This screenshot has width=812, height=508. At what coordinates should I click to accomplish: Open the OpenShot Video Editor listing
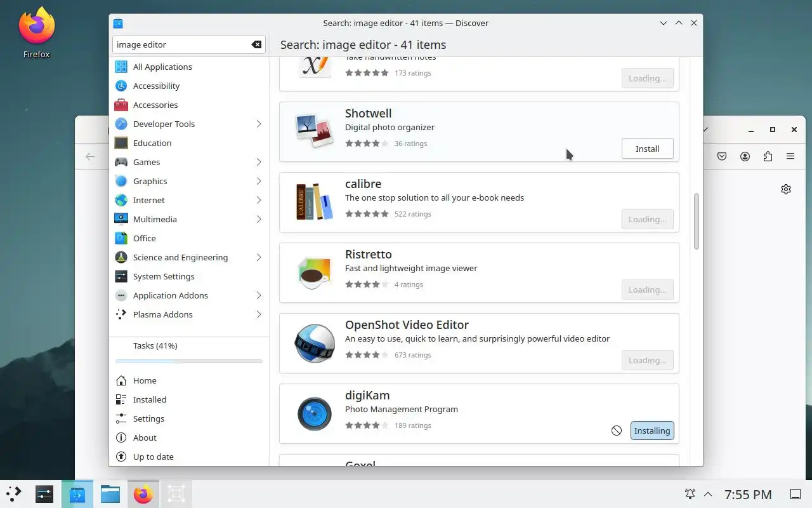(x=479, y=343)
